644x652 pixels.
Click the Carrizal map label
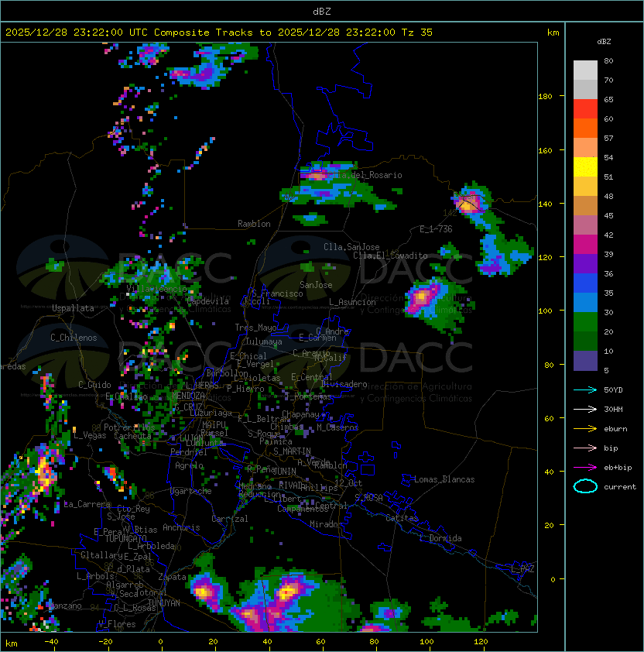point(229,519)
